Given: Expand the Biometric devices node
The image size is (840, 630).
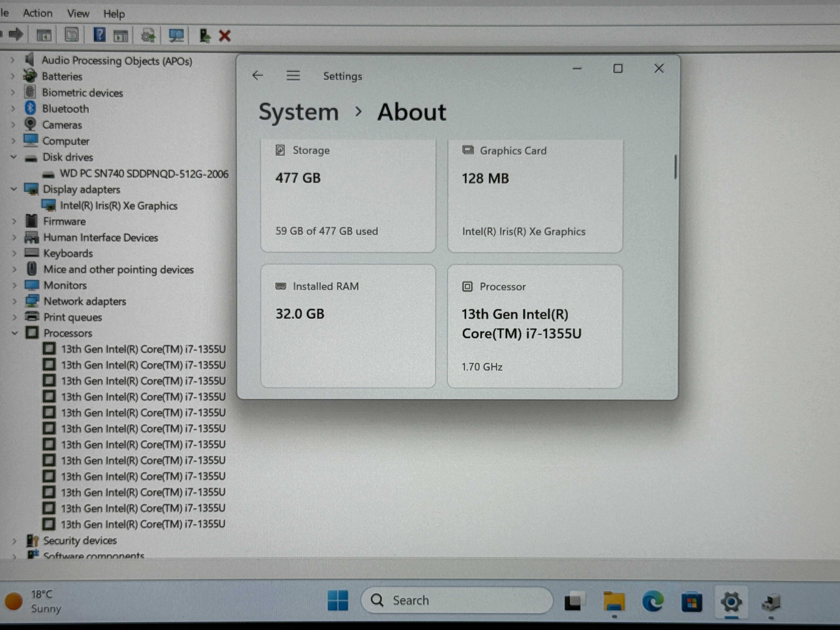Looking at the screenshot, I should point(13,92).
